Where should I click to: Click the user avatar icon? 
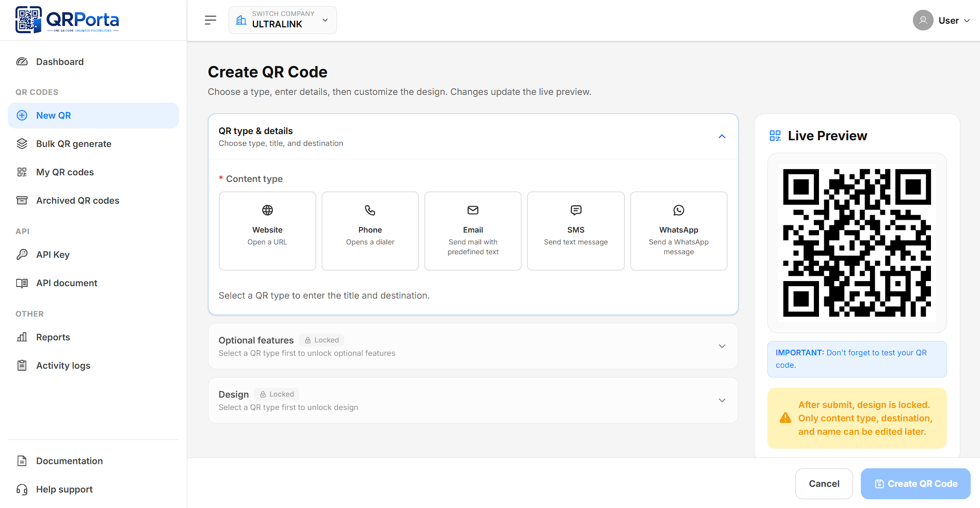click(923, 20)
